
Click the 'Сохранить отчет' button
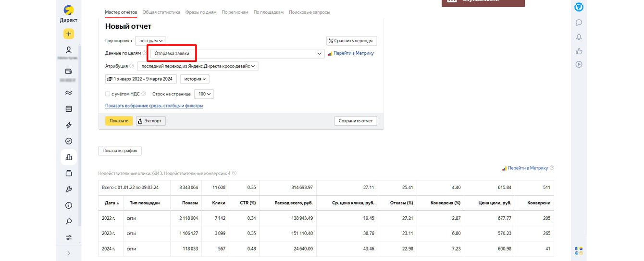click(x=356, y=121)
